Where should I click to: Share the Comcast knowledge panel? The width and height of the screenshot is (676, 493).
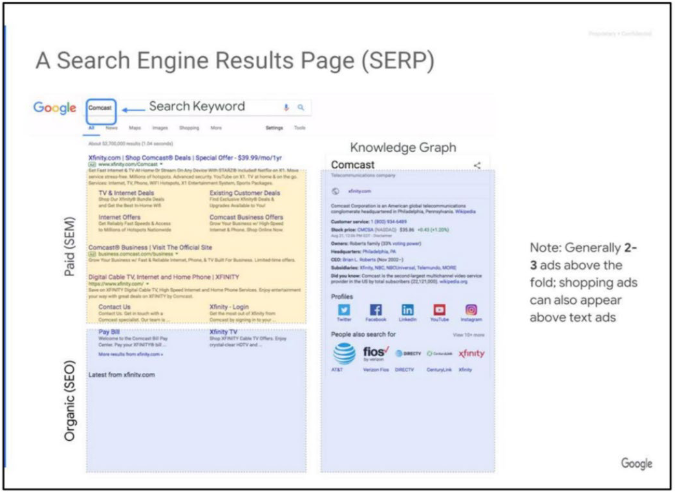click(477, 165)
